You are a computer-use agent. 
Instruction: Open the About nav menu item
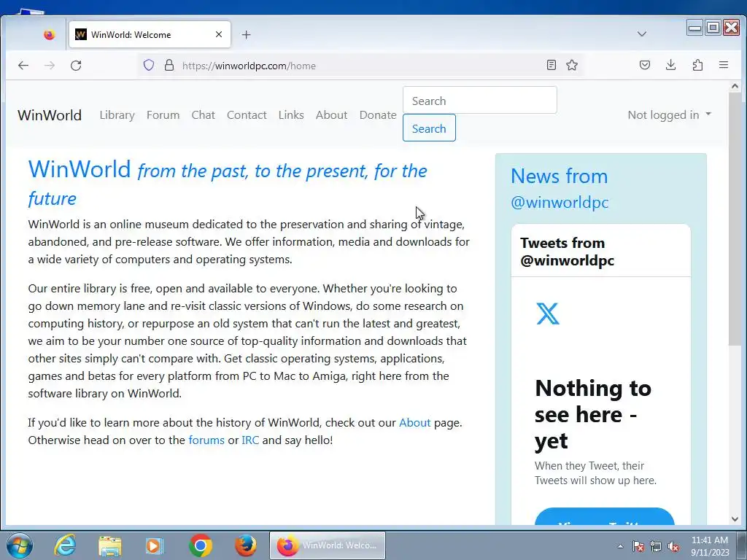tap(332, 115)
